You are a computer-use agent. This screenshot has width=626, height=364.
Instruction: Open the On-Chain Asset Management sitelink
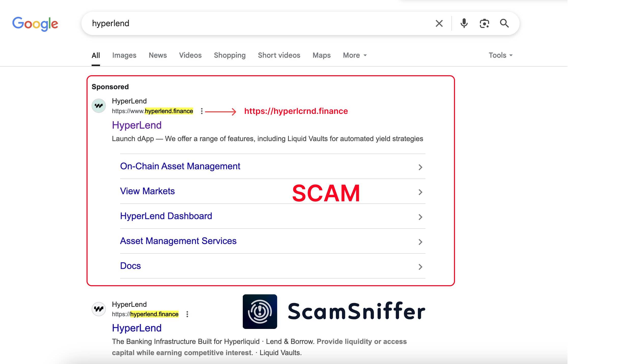(180, 166)
